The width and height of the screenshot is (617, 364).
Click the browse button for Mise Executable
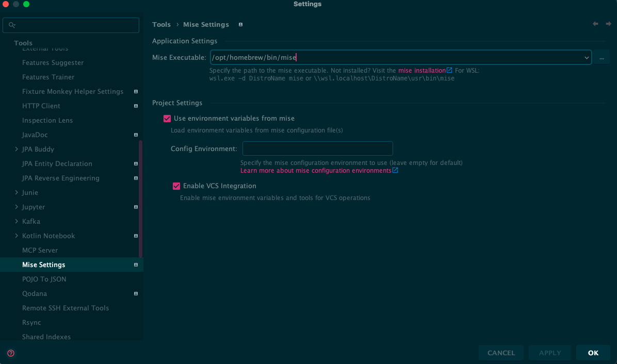[x=601, y=58]
